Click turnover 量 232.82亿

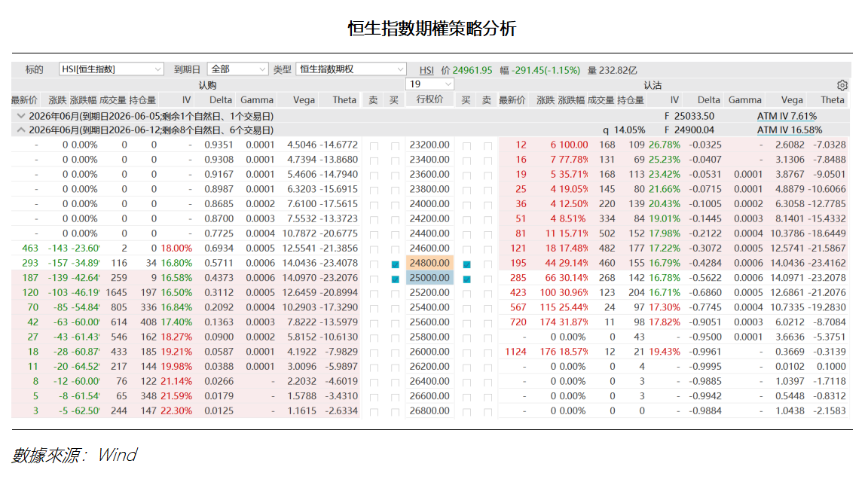pos(613,70)
